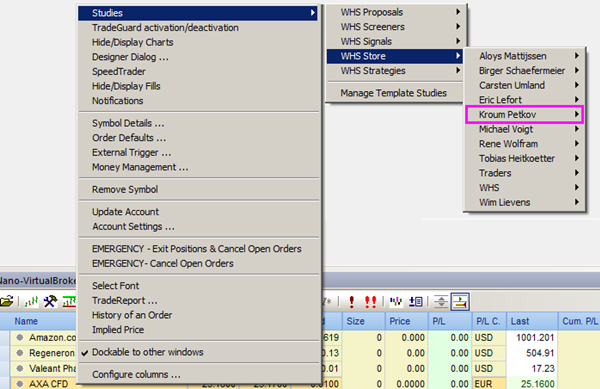
Task: Click the Size column header
Action: coord(363,321)
